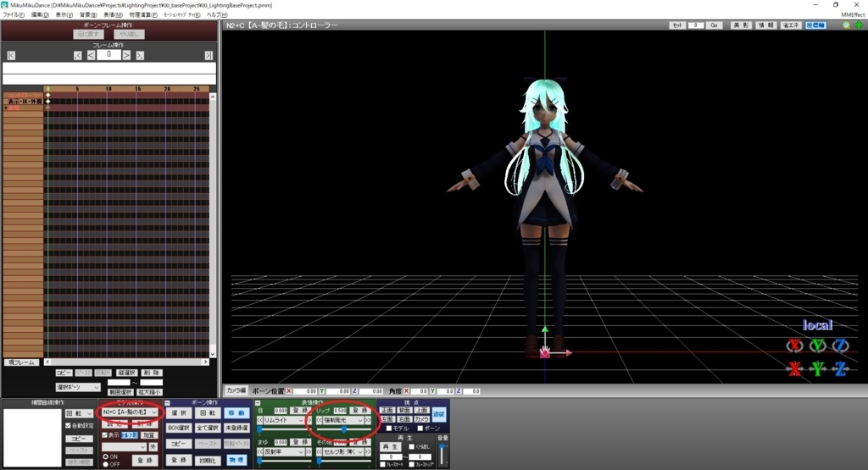Click the controller keyframe diamond at frame 0
The width and height of the screenshot is (868, 470).
coord(48,95)
